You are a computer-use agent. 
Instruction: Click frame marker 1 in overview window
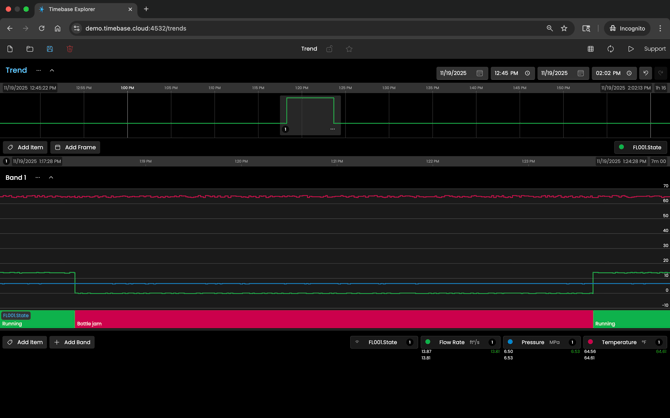point(285,129)
